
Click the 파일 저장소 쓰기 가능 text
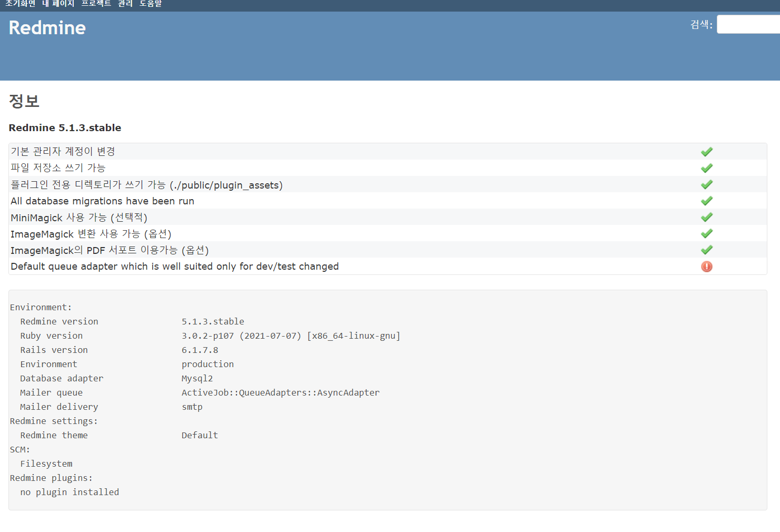point(58,168)
